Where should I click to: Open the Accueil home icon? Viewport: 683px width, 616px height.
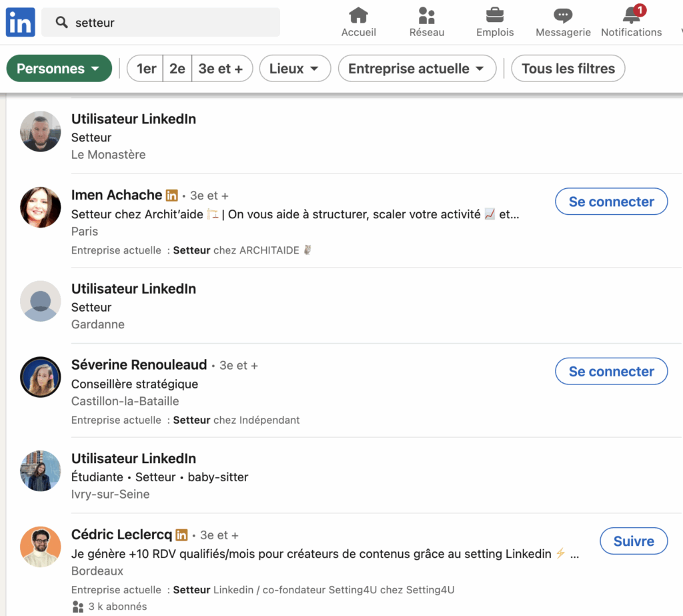click(358, 16)
